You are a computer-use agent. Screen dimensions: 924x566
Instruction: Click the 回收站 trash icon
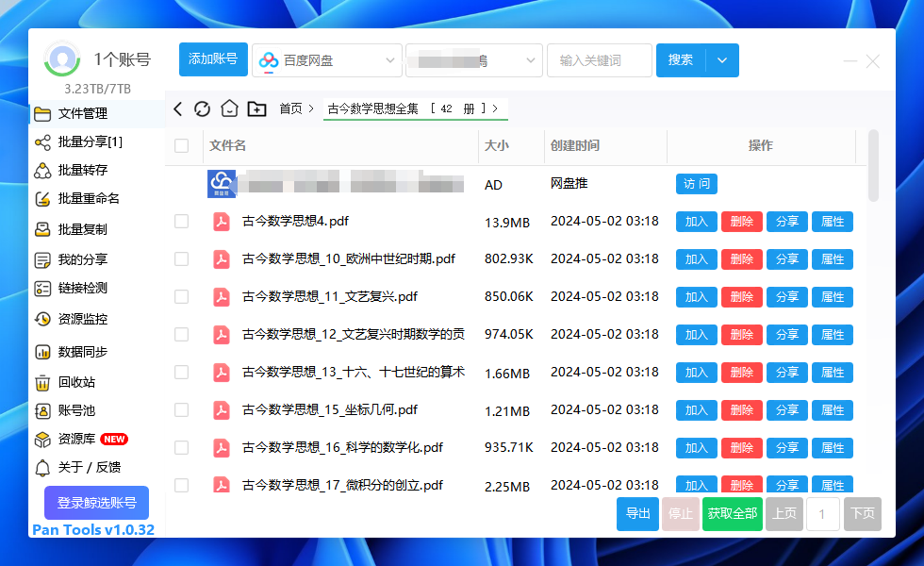click(42, 383)
